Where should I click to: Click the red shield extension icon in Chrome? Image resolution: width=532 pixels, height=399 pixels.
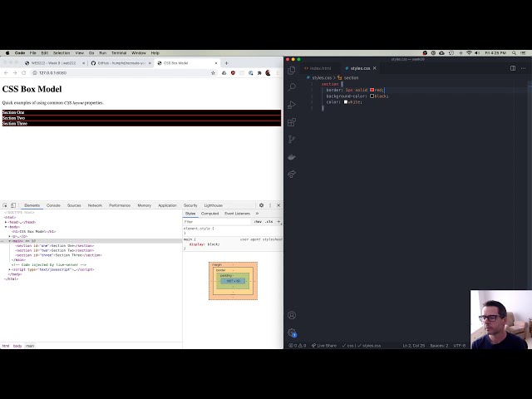point(233,73)
